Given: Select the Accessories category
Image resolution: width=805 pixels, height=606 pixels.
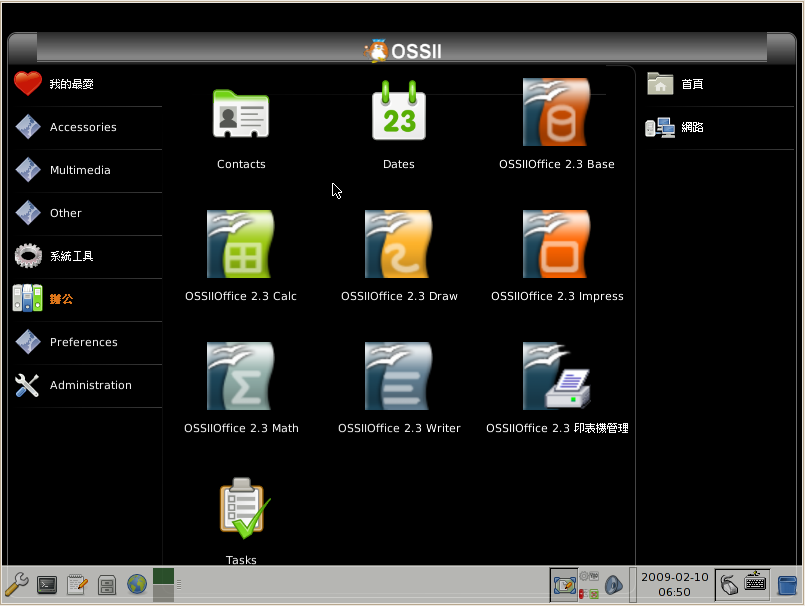Looking at the screenshot, I should [83, 128].
